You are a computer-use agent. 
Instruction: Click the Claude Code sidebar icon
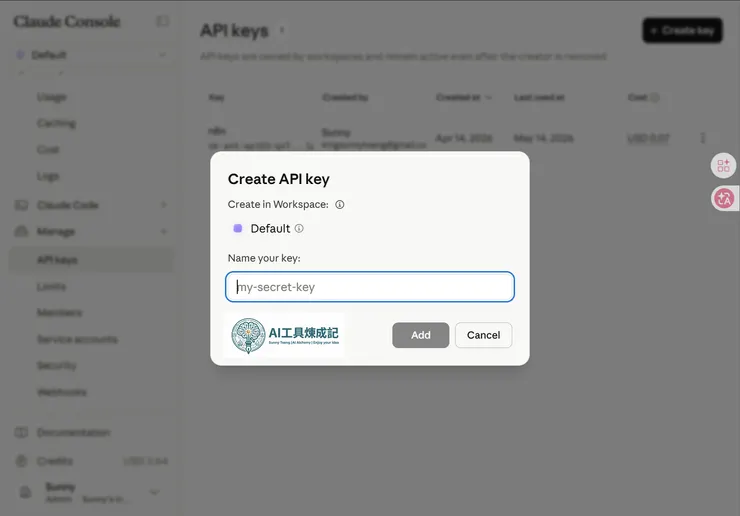(x=21, y=205)
